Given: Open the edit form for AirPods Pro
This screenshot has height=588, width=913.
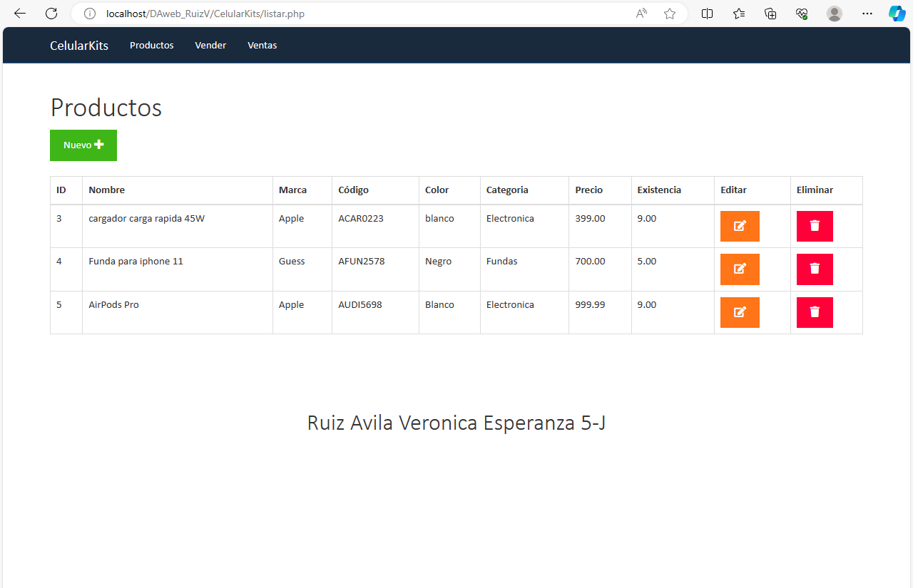Looking at the screenshot, I should (740, 312).
